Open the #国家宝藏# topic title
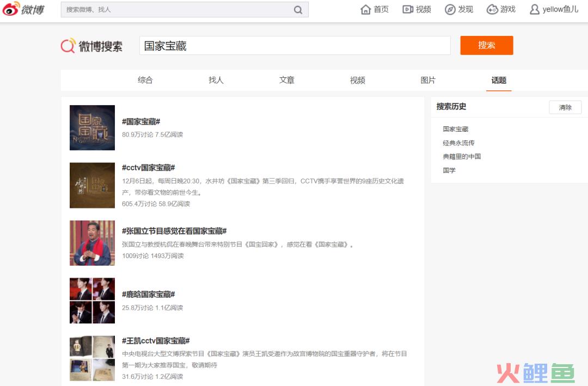The width and height of the screenshot is (588, 386). 141,121
